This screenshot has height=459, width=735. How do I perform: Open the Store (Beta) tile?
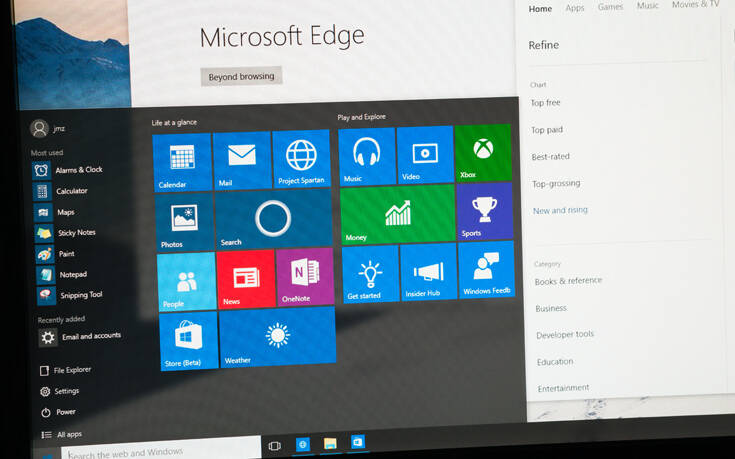pos(189,341)
